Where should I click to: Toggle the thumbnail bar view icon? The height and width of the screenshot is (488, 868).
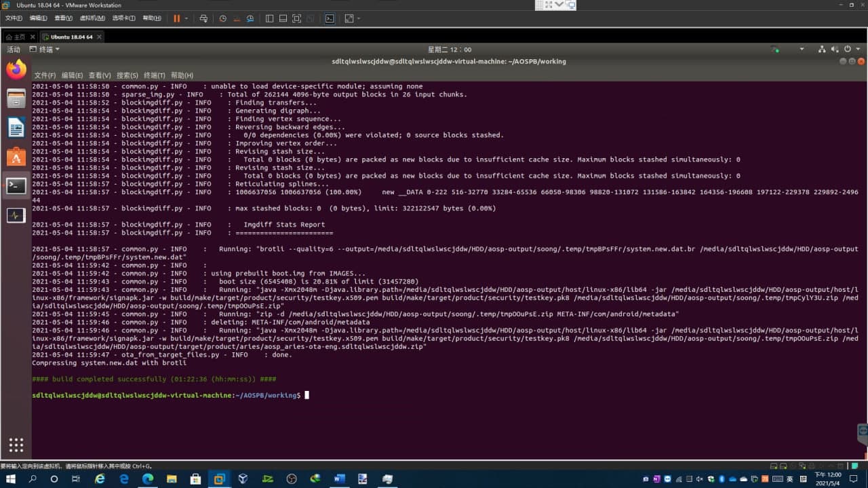[x=283, y=18]
